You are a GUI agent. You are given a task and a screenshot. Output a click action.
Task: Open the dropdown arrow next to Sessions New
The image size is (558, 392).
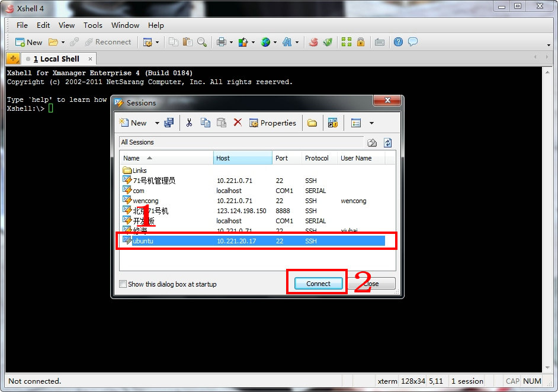click(157, 123)
